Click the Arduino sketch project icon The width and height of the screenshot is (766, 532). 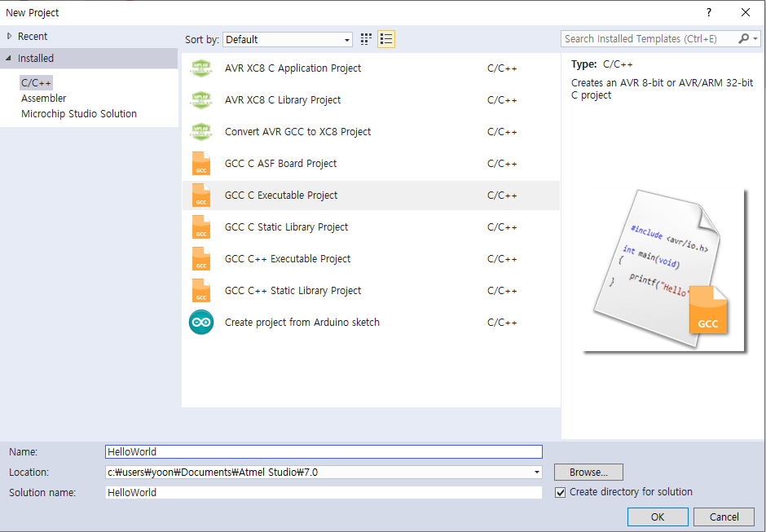tap(201, 323)
